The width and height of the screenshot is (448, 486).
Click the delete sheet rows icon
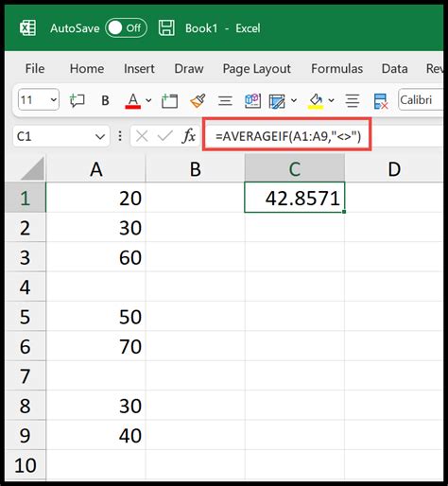tap(381, 101)
